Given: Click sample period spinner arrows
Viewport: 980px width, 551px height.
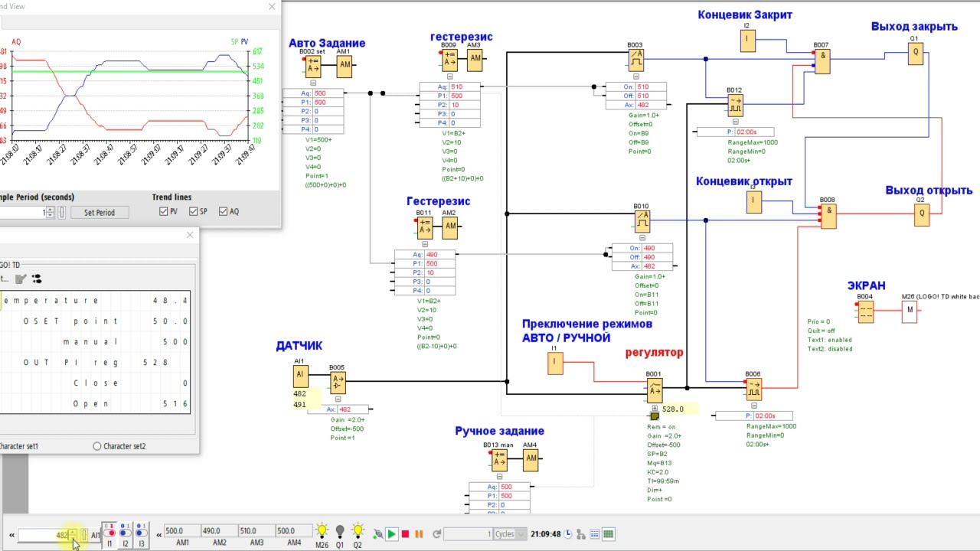Looking at the screenshot, I should click(50, 213).
